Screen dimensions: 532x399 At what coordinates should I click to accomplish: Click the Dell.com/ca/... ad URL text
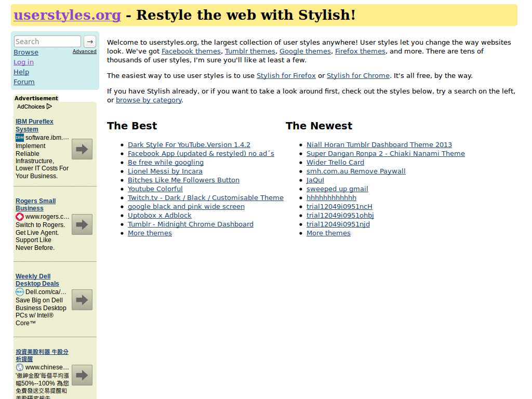coord(46,292)
